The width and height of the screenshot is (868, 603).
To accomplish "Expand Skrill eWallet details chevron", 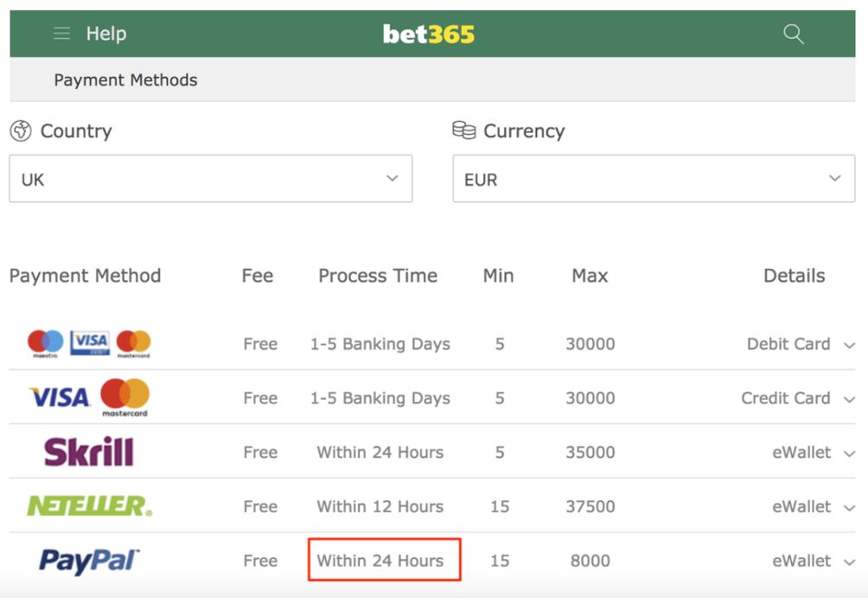I will pos(849,454).
